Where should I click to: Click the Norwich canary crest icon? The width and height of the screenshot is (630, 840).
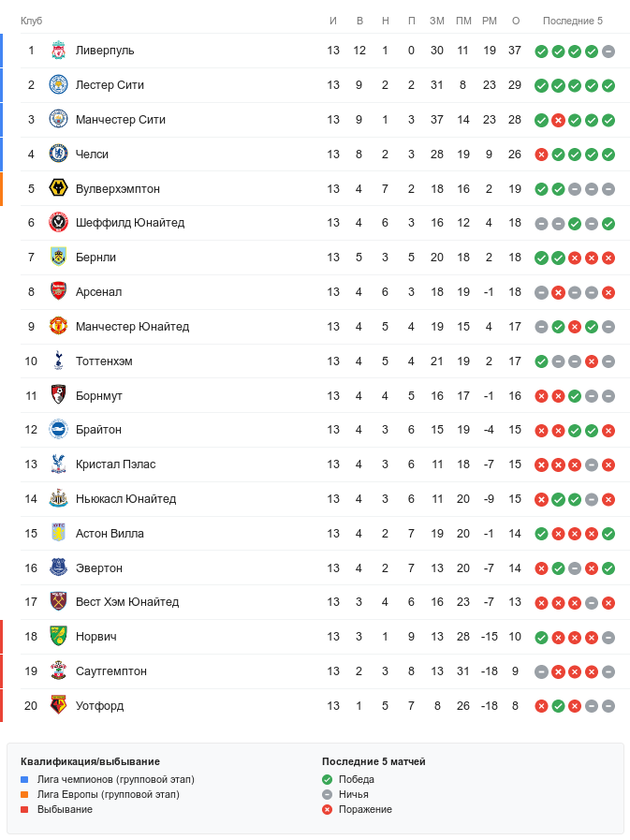point(58,637)
